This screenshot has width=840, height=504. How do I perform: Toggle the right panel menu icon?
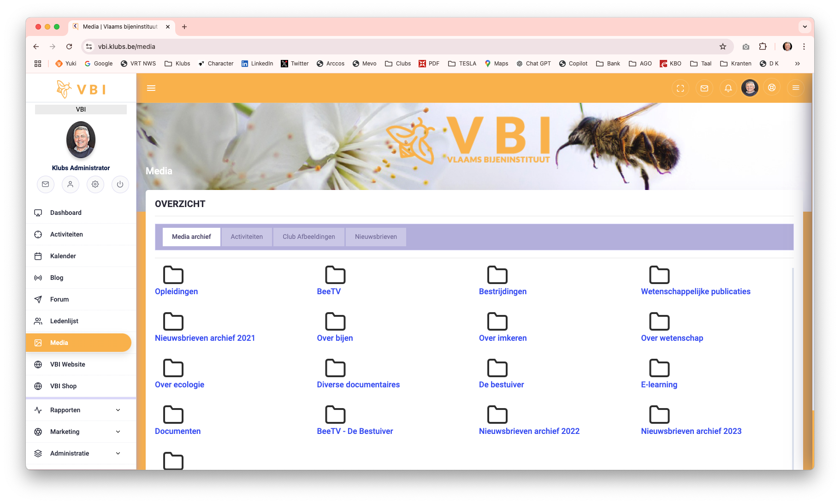[x=796, y=88]
